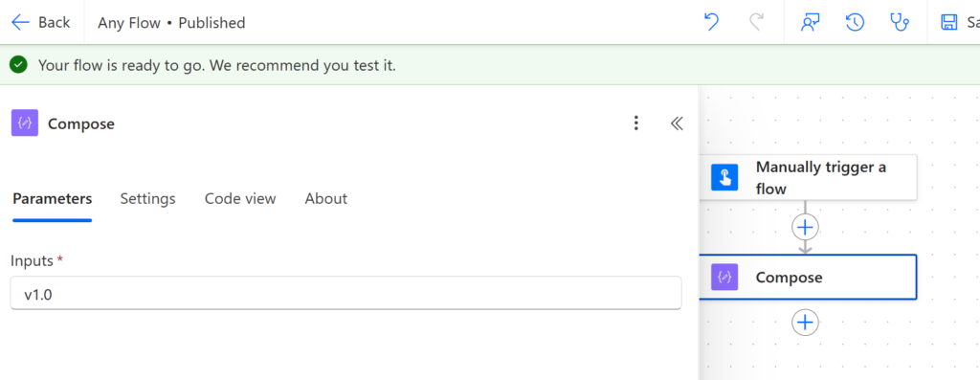Open the Flow checker stethoscope icon
Screen dimensions: 980x380
[900, 23]
